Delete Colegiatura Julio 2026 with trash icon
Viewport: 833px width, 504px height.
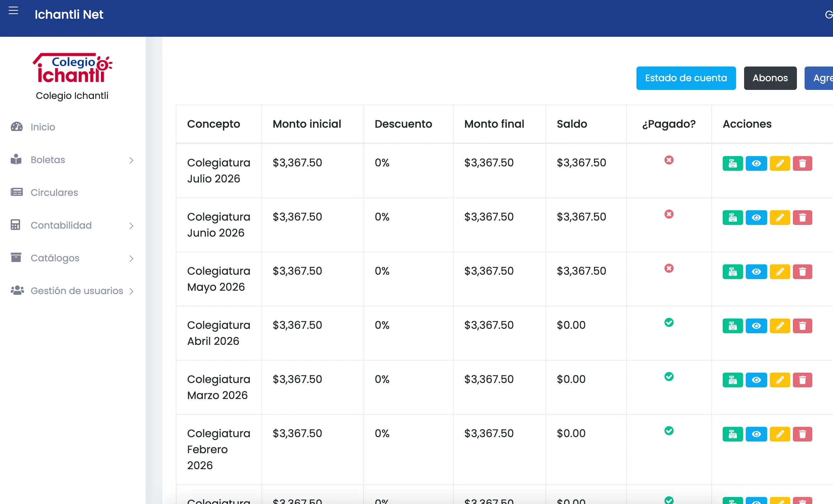point(802,164)
